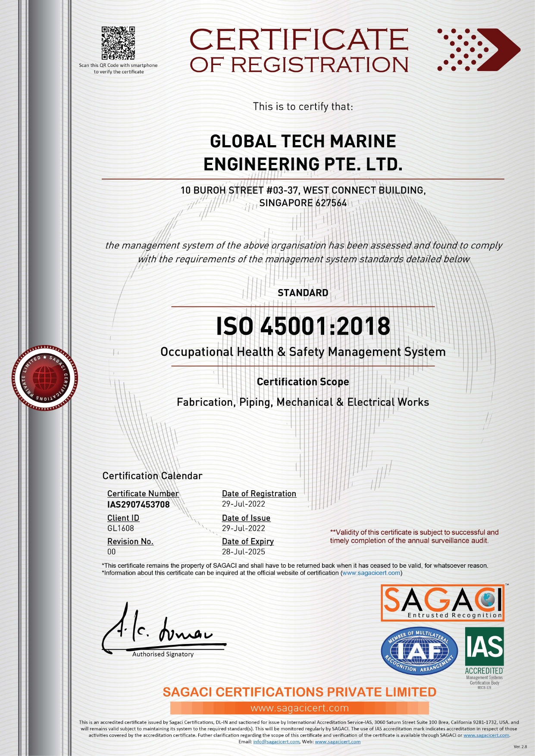Image resolution: width=535 pixels, height=756 pixels.
Task: Click the text 'SINGAPORE 627564'
Action: [303, 203]
